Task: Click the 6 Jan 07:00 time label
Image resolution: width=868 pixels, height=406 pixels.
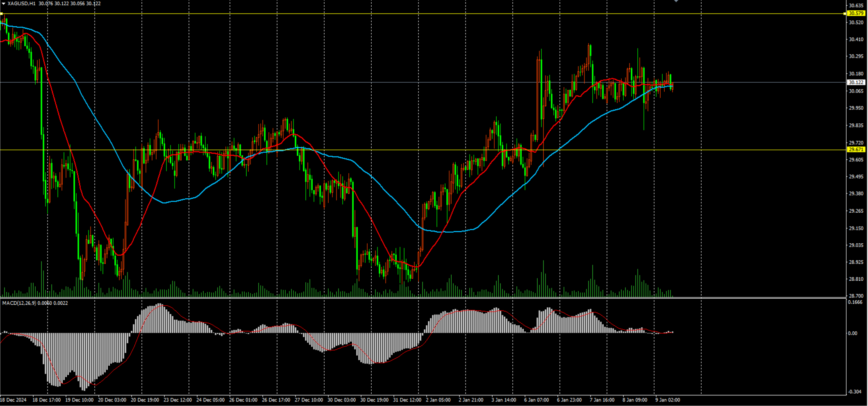Action: tap(536, 400)
